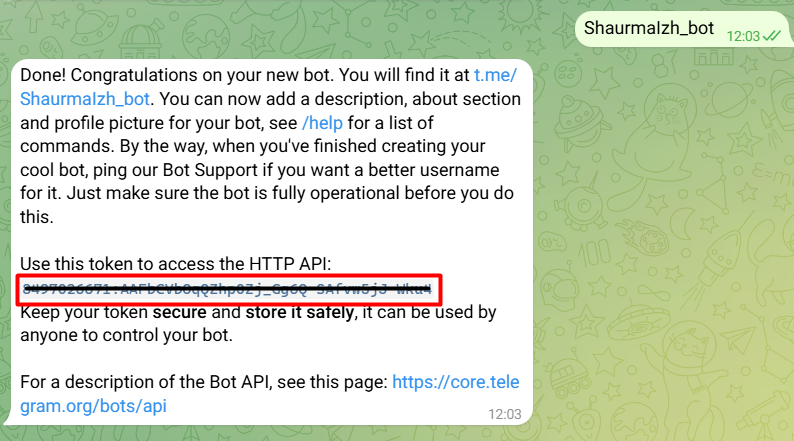Copy the struck-through API token
Image resolution: width=794 pixels, height=441 pixels.
(227, 289)
